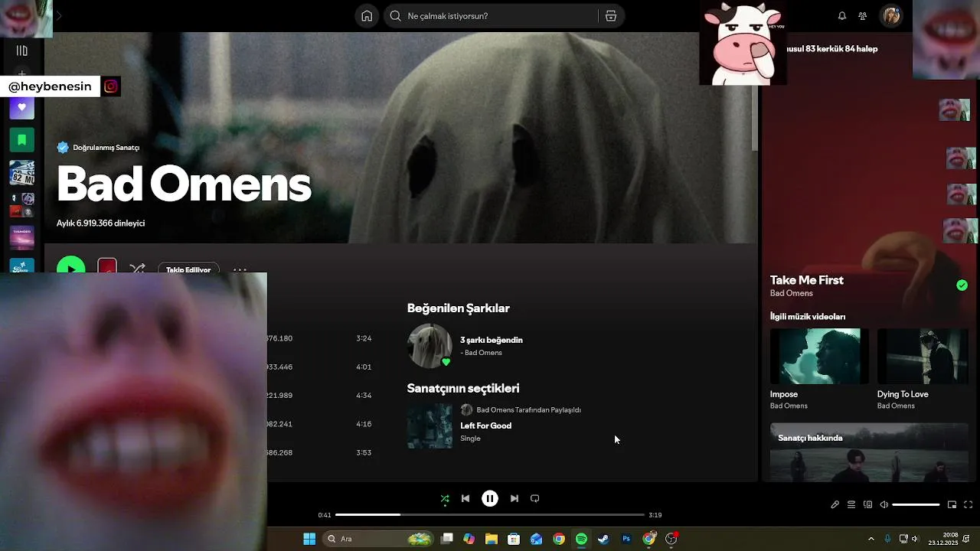Open the play queue icon
The image size is (980, 551).
click(x=851, y=504)
